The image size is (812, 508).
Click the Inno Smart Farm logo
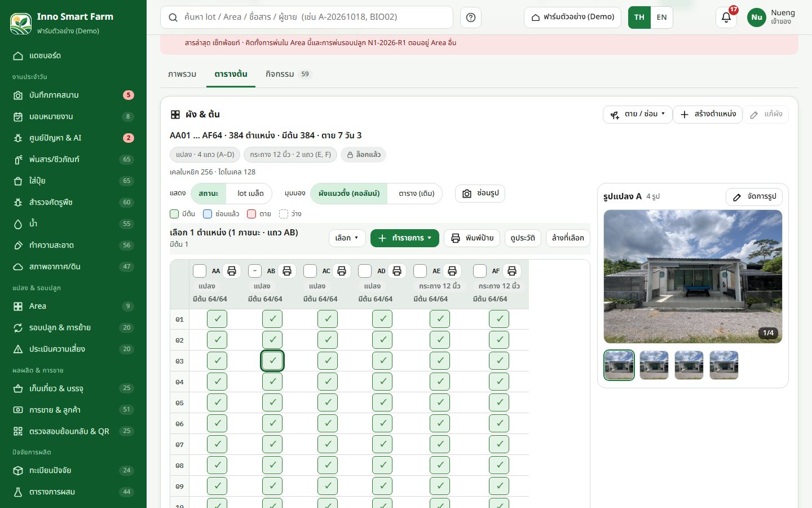pyautogui.click(x=21, y=23)
